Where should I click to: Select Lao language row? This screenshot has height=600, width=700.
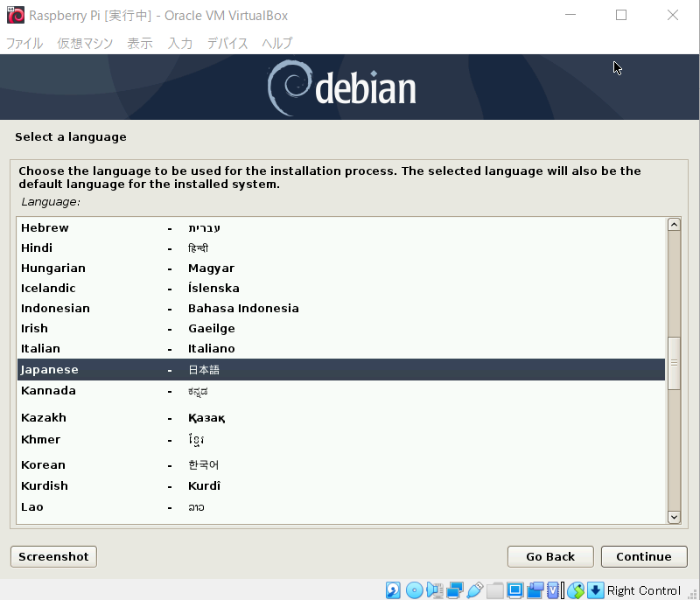click(x=341, y=507)
